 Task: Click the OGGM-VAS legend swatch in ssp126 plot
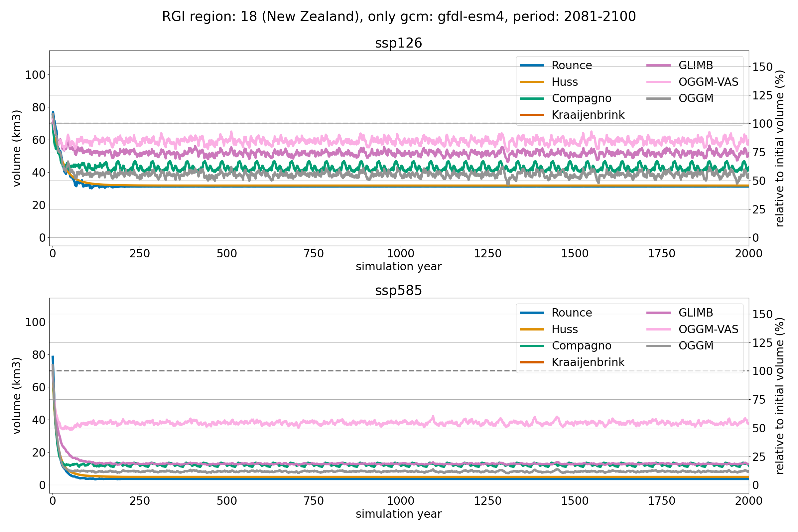(x=659, y=82)
